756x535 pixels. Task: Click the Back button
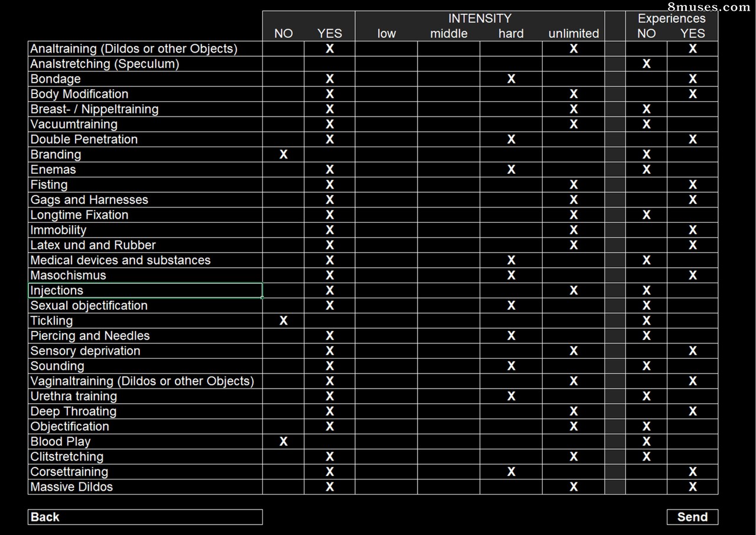point(145,517)
